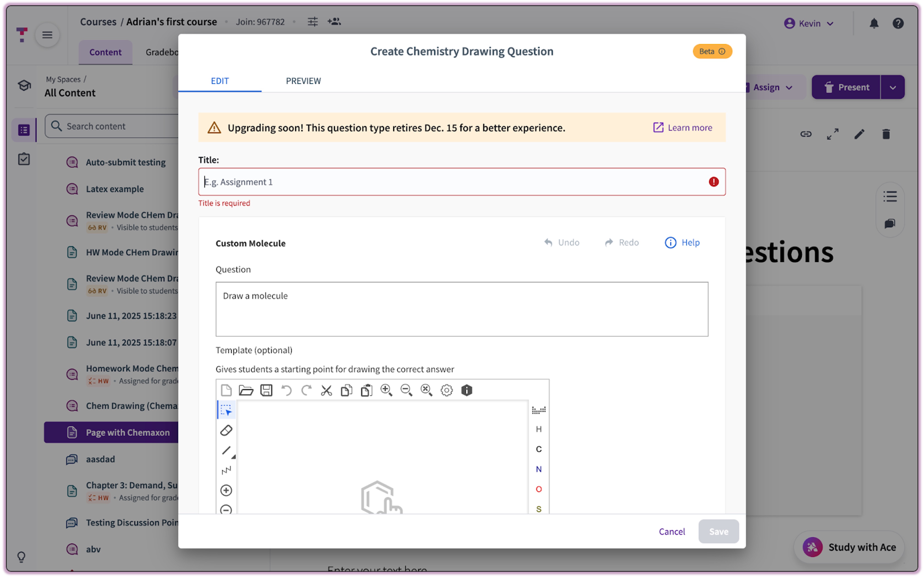924x578 pixels.
Task: Select the chain drawing tool
Action: point(226,470)
